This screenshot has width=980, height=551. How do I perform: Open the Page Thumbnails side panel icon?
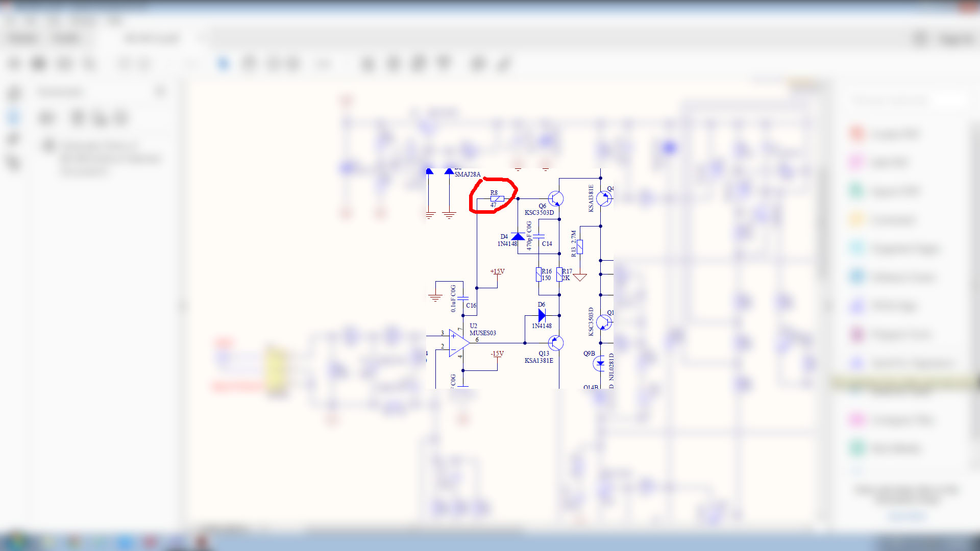(x=14, y=93)
